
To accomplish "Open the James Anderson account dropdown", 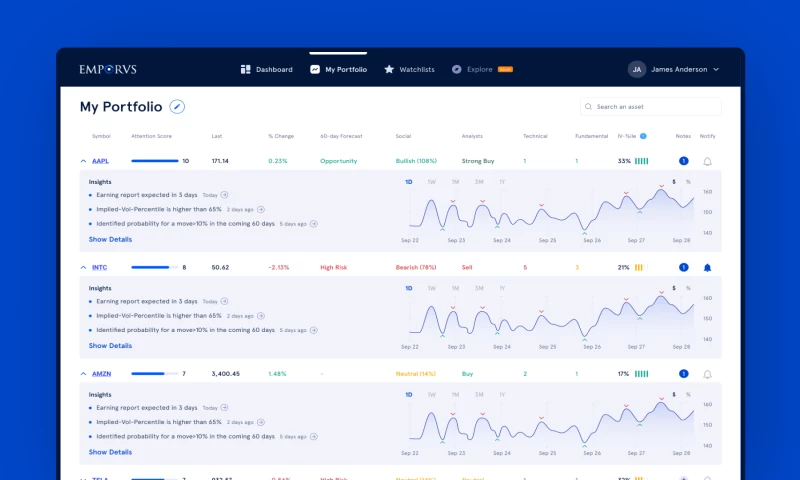I will [x=716, y=70].
